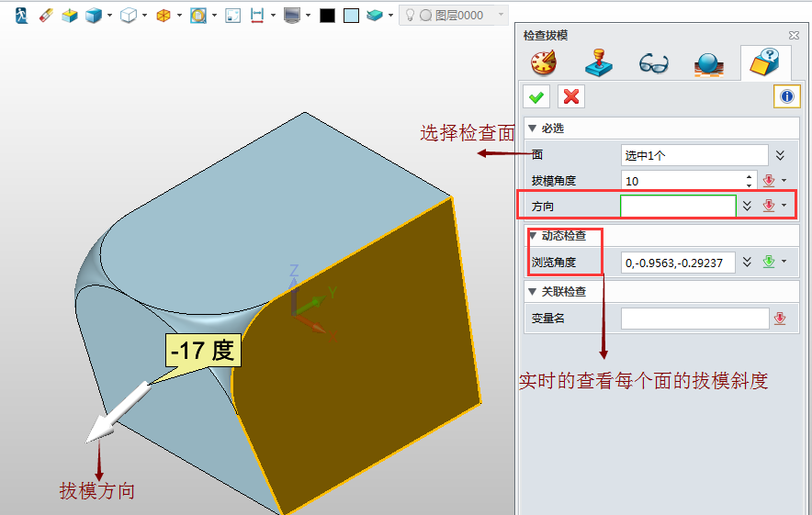Increase 拔模角度 value with up arrow
The width and height of the screenshot is (812, 515).
click(x=750, y=176)
